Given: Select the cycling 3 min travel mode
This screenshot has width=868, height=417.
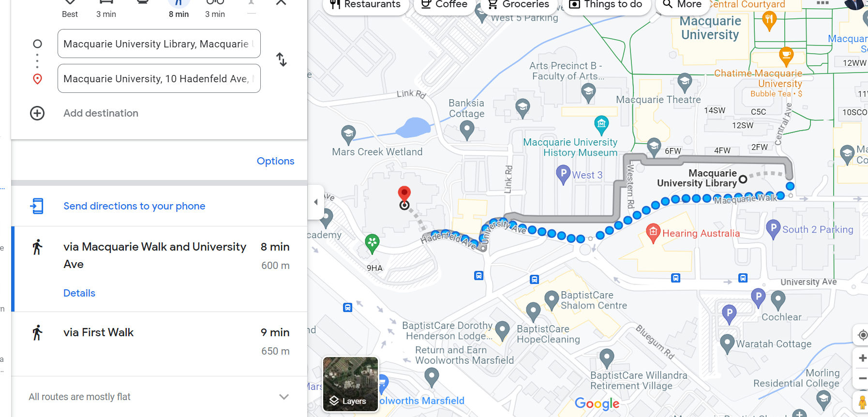Looking at the screenshot, I should coord(215,9).
